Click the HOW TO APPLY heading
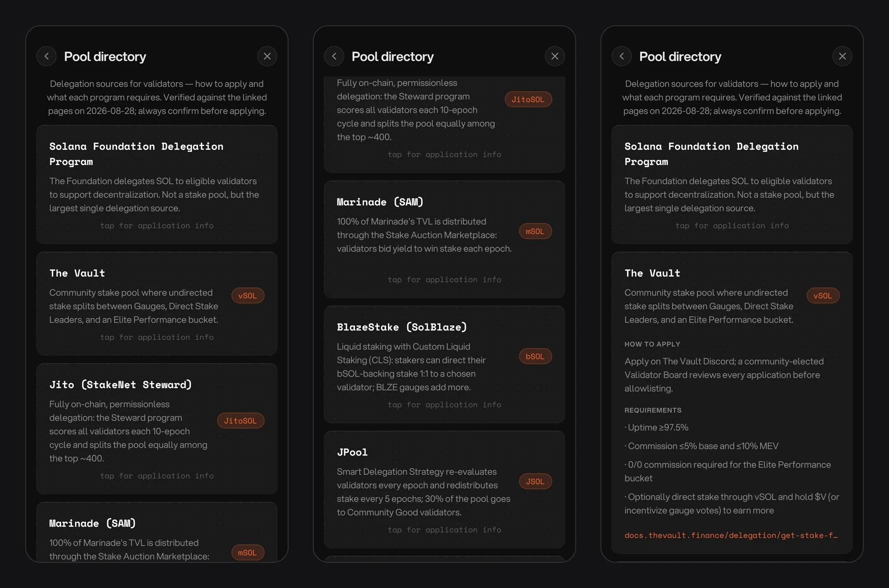The width and height of the screenshot is (889, 588). click(x=652, y=344)
